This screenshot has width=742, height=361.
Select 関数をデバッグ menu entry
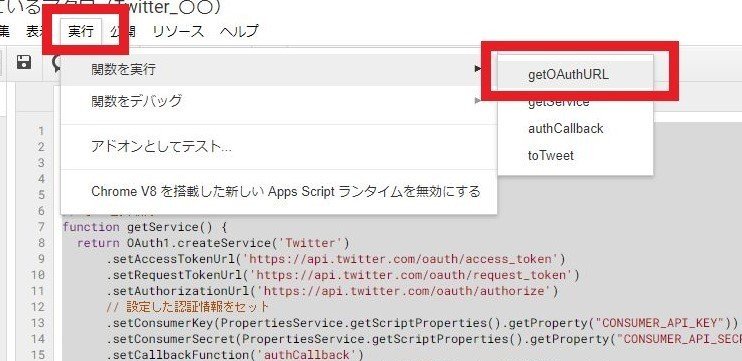pyautogui.click(x=279, y=101)
